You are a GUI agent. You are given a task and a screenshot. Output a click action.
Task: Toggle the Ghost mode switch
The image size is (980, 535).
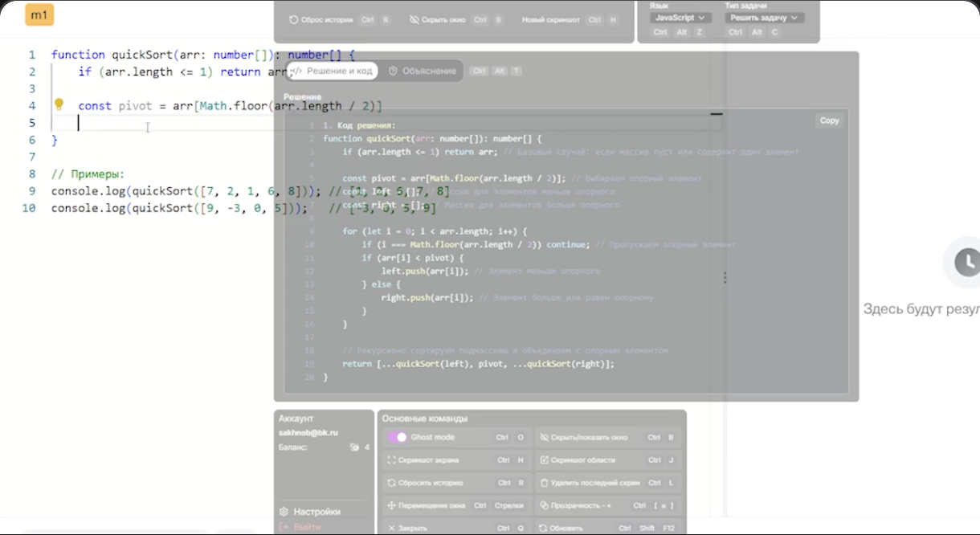click(397, 437)
